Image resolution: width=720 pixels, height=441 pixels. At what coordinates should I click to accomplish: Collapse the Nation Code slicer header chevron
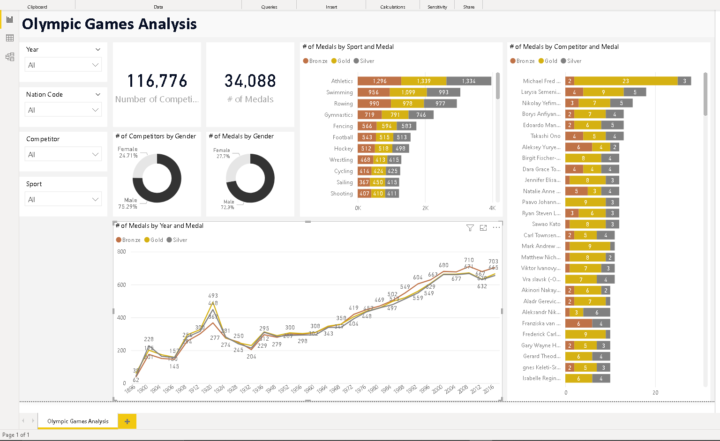(x=98, y=95)
